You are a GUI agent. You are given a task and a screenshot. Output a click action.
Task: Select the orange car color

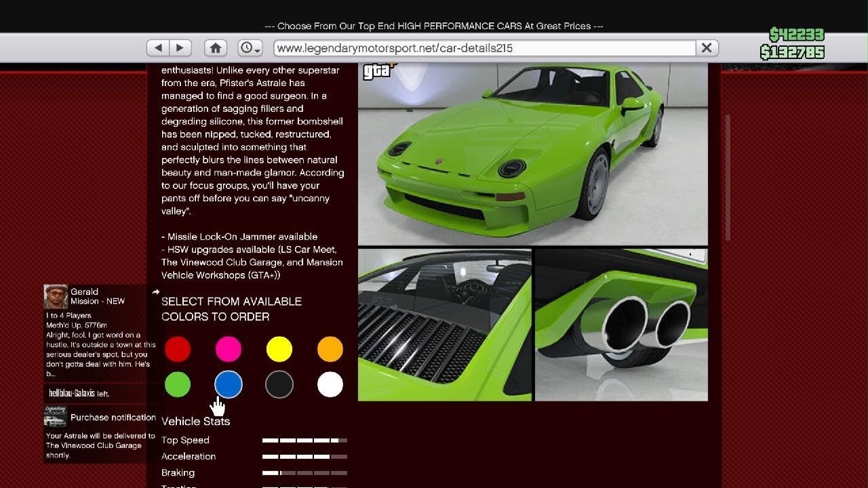click(x=330, y=349)
